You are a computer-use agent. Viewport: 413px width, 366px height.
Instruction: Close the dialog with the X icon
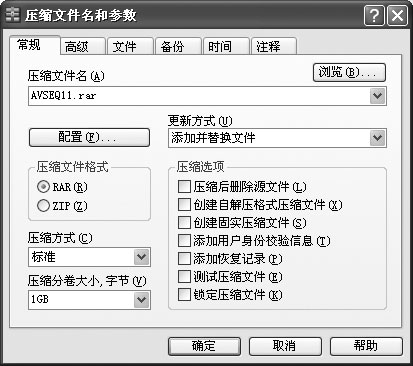point(397,15)
